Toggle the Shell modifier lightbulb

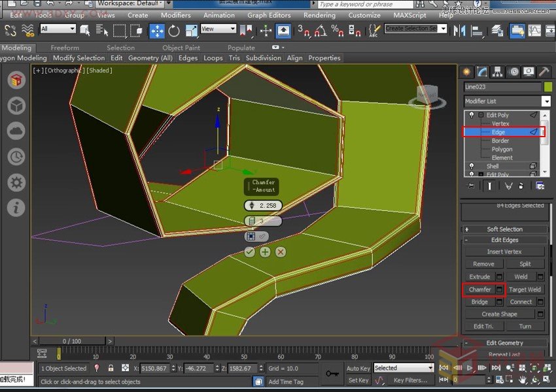[x=472, y=166]
